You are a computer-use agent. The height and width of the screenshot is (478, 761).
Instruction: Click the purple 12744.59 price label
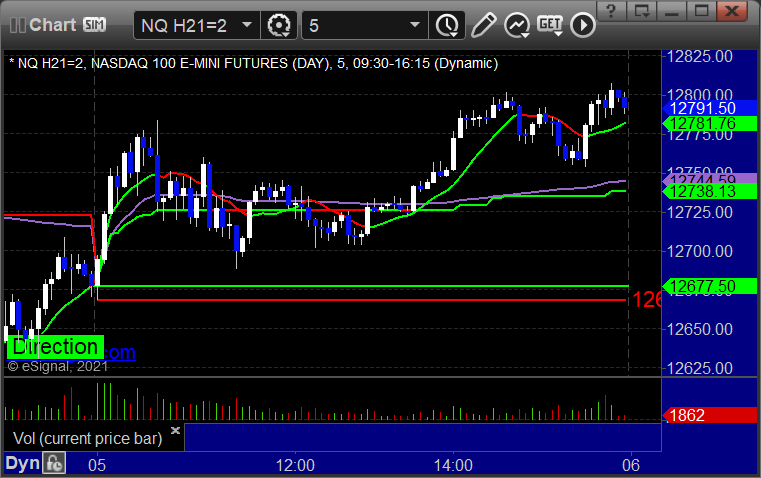710,180
